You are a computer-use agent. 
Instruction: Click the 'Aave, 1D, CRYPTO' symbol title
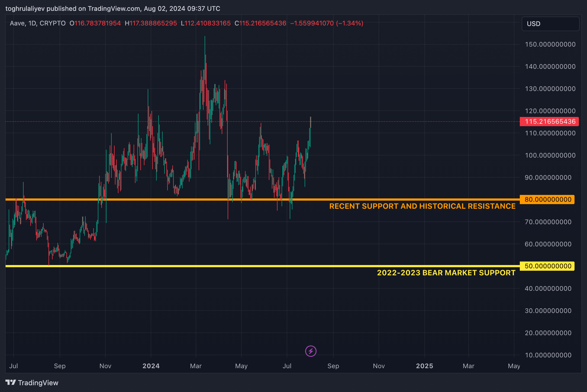coord(38,23)
